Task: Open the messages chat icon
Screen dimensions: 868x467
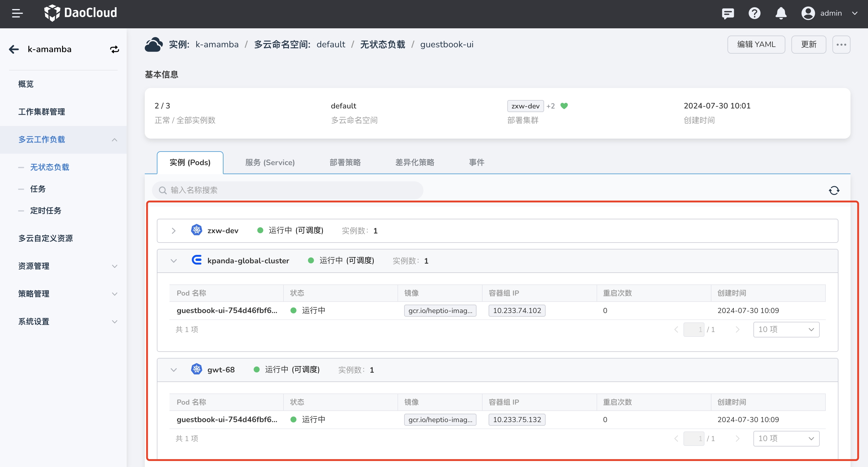Action: (728, 14)
